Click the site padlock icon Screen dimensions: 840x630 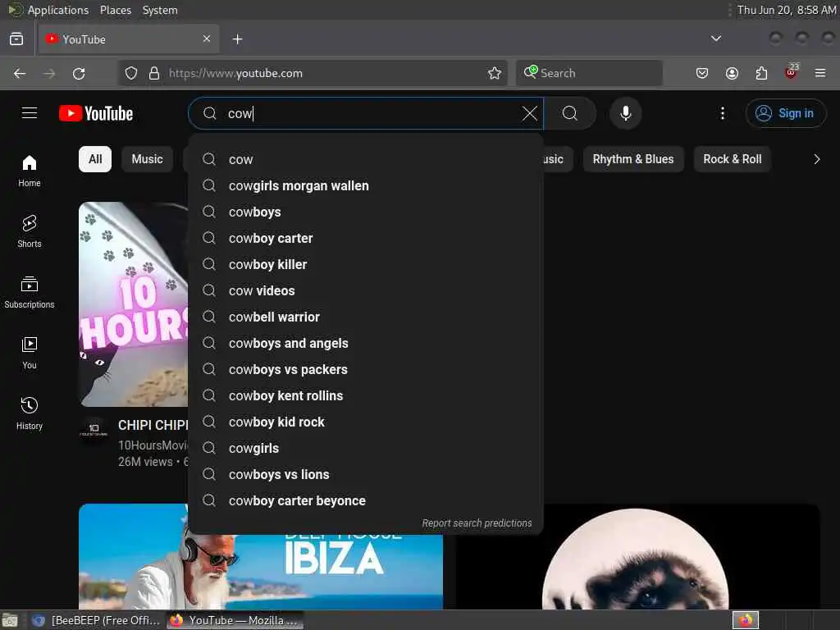[154, 73]
